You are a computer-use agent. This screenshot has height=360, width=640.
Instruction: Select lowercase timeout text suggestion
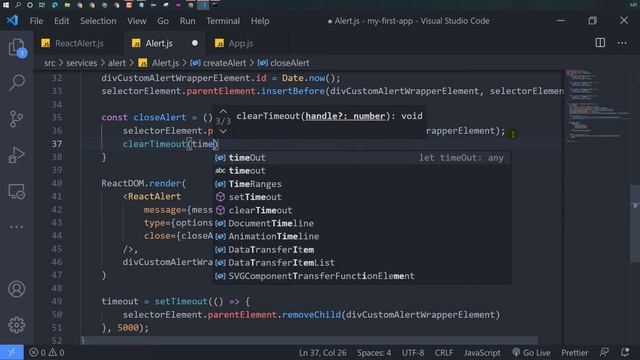[362, 171]
